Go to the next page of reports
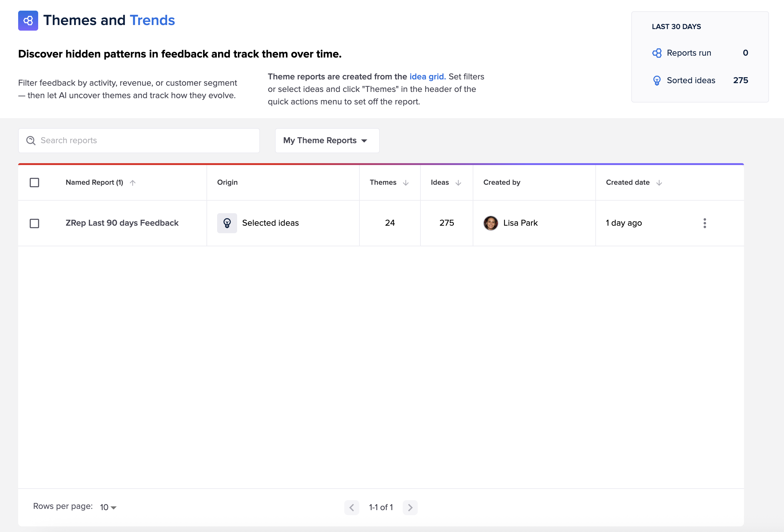The height and width of the screenshot is (532, 784). pyautogui.click(x=410, y=507)
